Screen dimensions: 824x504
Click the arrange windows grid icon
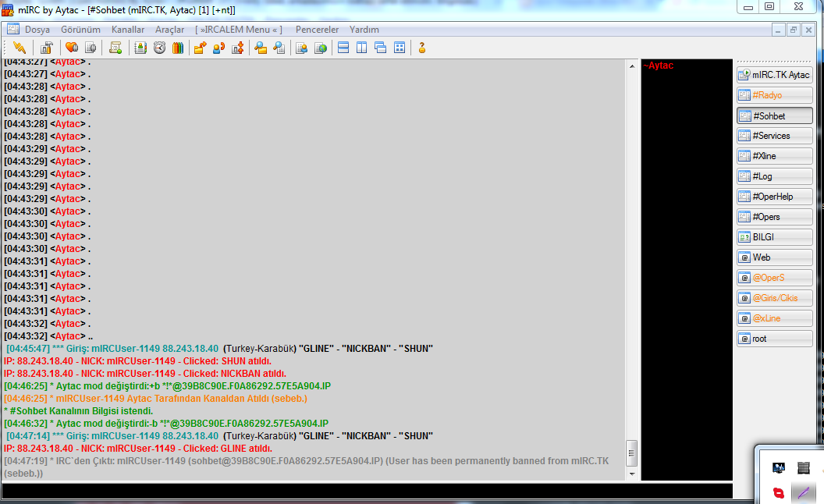pyautogui.click(x=400, y=48)
